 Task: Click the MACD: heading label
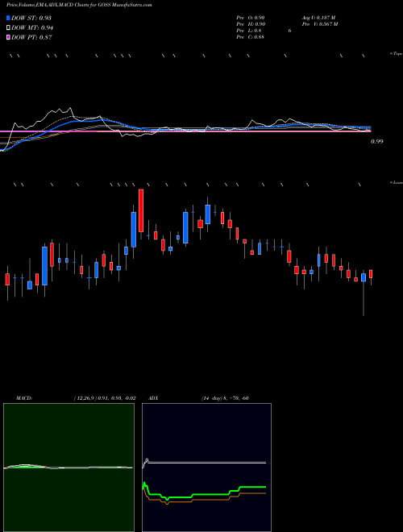[24, 398]
